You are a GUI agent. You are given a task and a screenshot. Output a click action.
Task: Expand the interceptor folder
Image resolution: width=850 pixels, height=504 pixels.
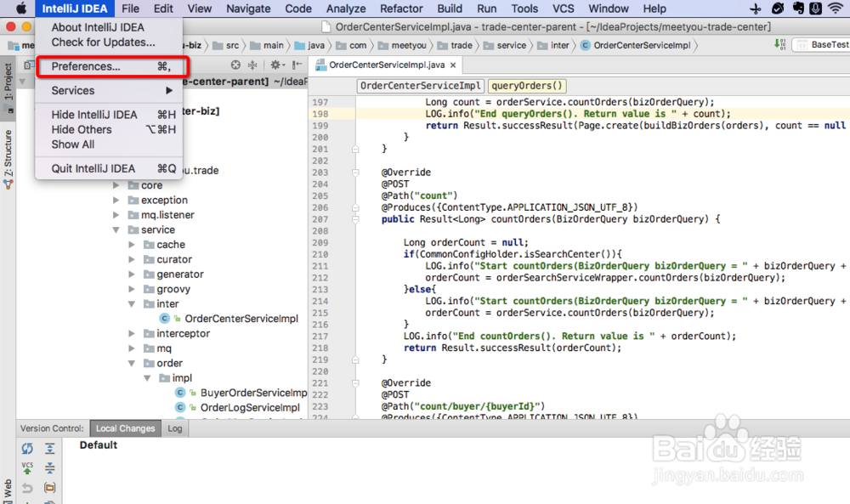132,334
